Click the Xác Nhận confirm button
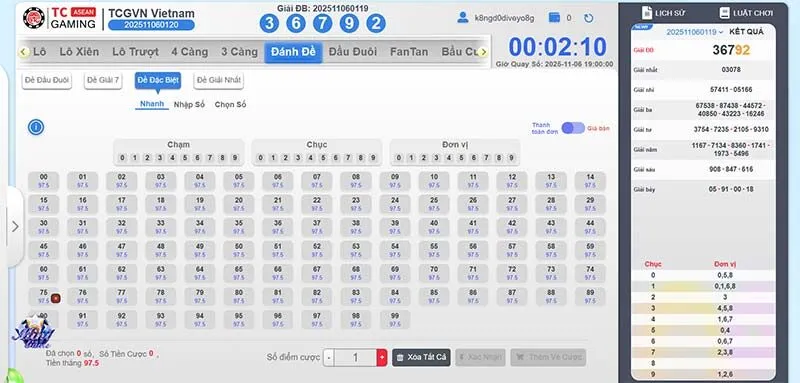 click(x=481, y=358)
